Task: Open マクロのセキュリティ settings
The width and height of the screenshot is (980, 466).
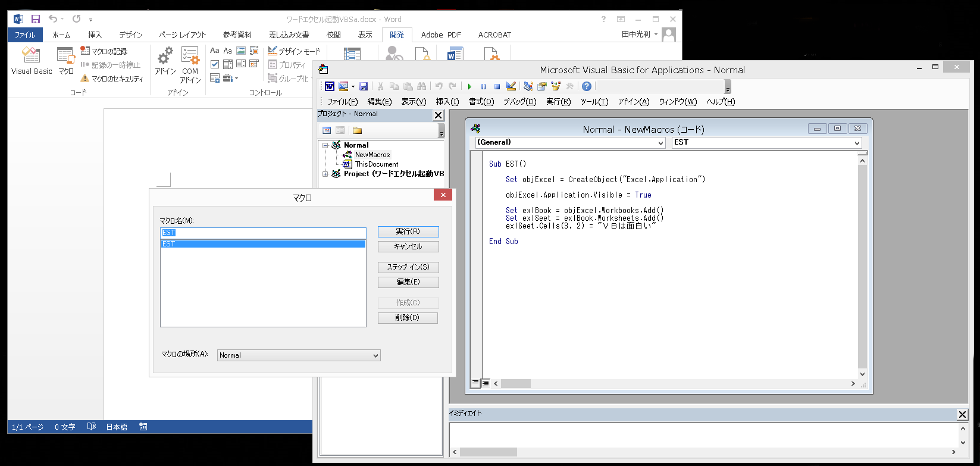Action: [112, 79]
